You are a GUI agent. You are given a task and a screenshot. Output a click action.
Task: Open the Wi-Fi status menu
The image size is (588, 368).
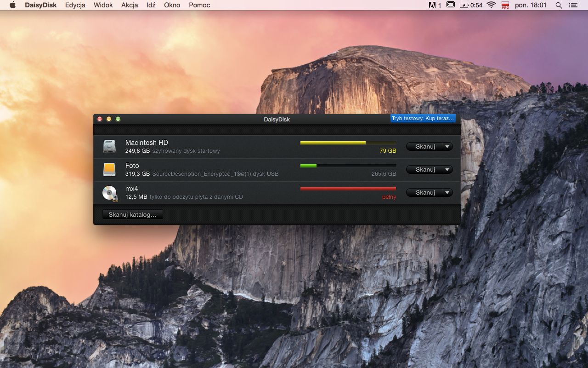(x=491, y=5)
